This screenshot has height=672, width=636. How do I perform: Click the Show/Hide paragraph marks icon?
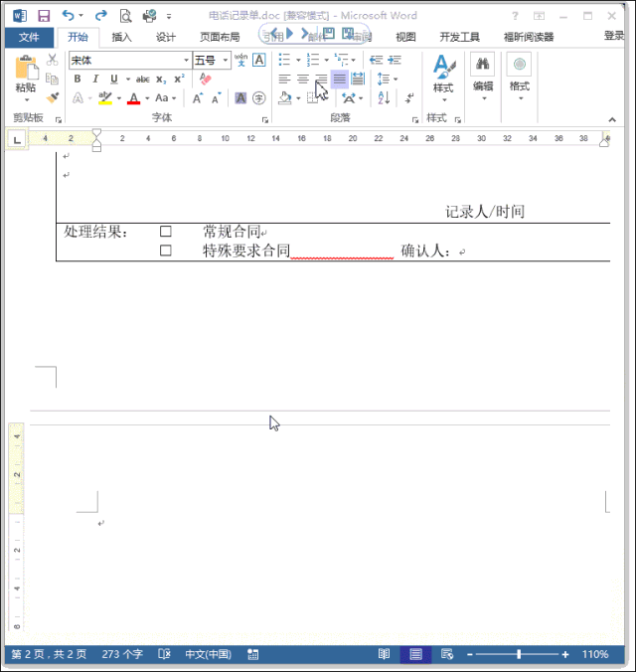pos(409,98)
